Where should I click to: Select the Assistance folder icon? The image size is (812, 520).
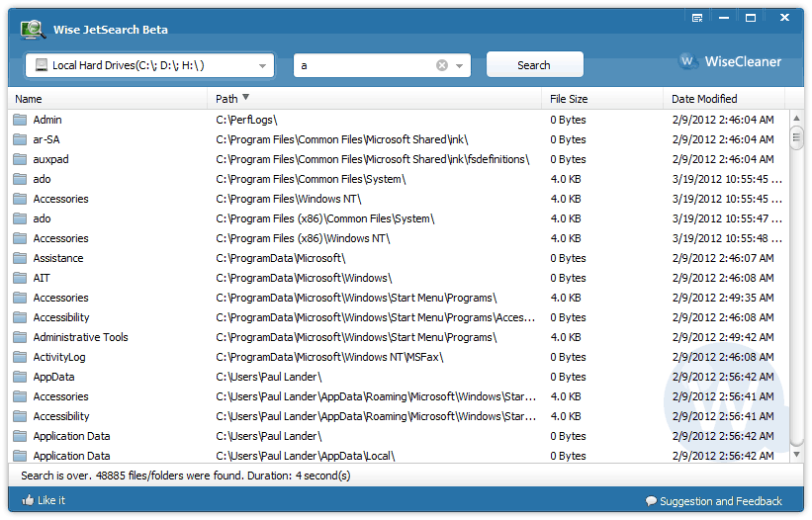point(20,258)
